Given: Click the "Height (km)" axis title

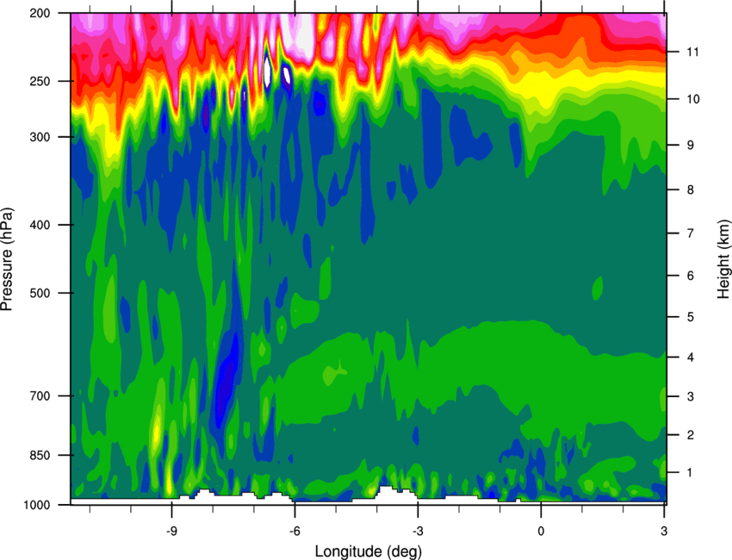Looking at the screenshot, I should 723,258.
